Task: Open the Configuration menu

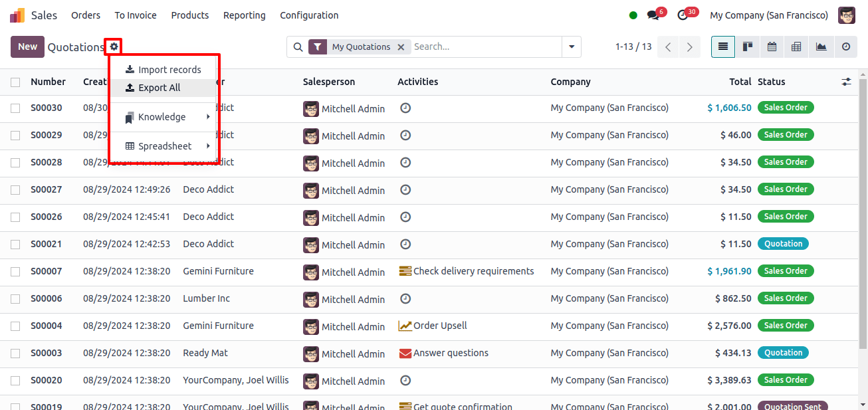Action: pos(309,15)
